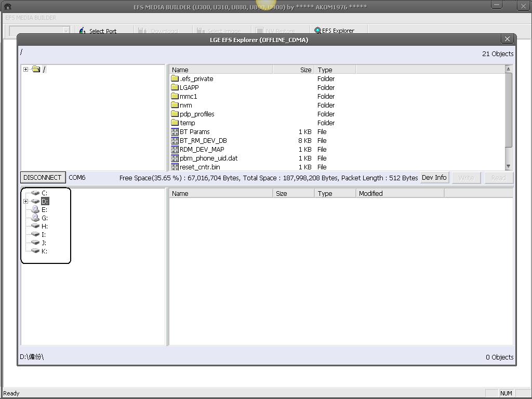Click the reset_cntr.bin file icon
The height and width of the screenshot is (399, 532).
175,167
